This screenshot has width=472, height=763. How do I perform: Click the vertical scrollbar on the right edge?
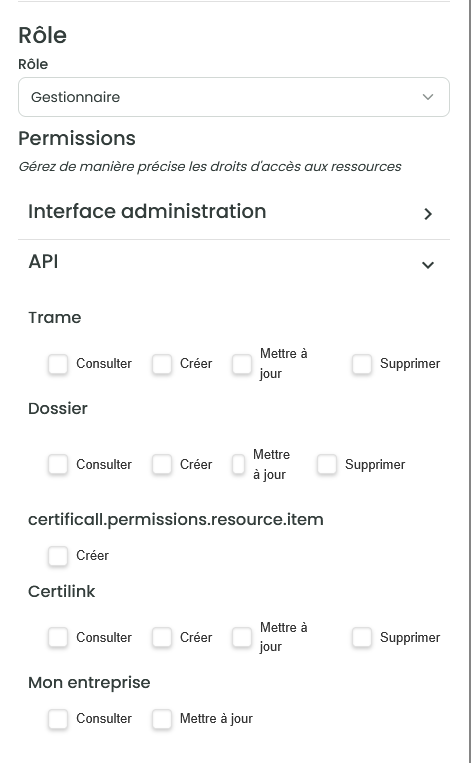(x=469, y=382)
